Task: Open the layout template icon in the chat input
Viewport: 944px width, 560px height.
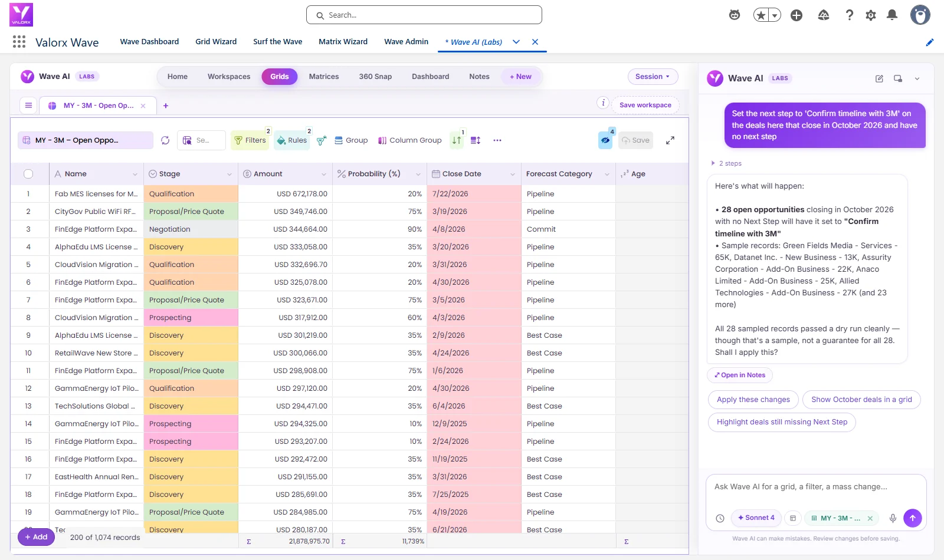Action: click(793, 518)
